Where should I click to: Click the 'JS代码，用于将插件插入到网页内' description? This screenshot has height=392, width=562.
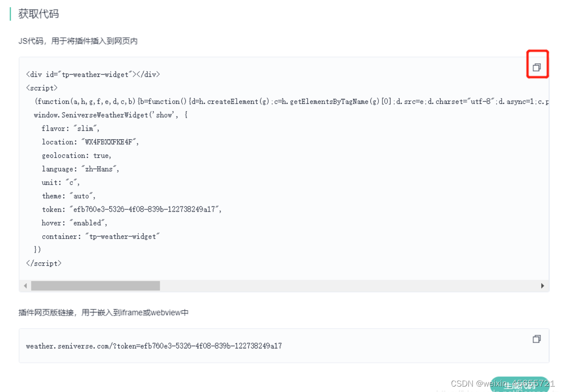[x=78, y=41]
